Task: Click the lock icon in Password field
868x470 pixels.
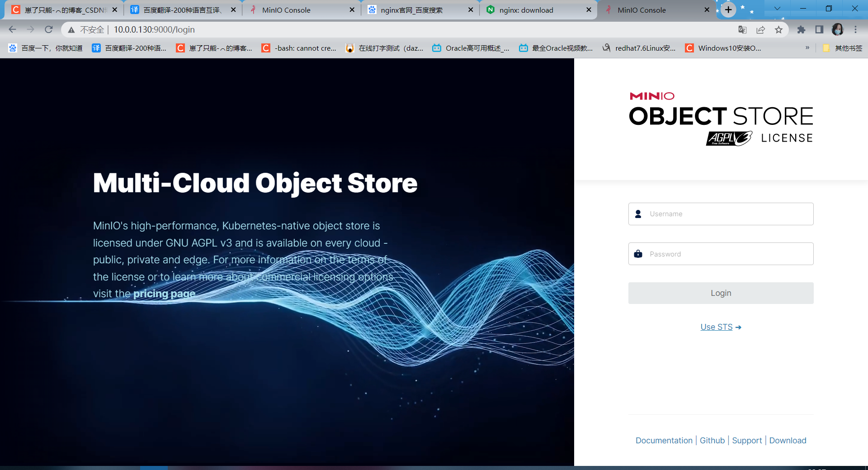Action: pos(638,254)
